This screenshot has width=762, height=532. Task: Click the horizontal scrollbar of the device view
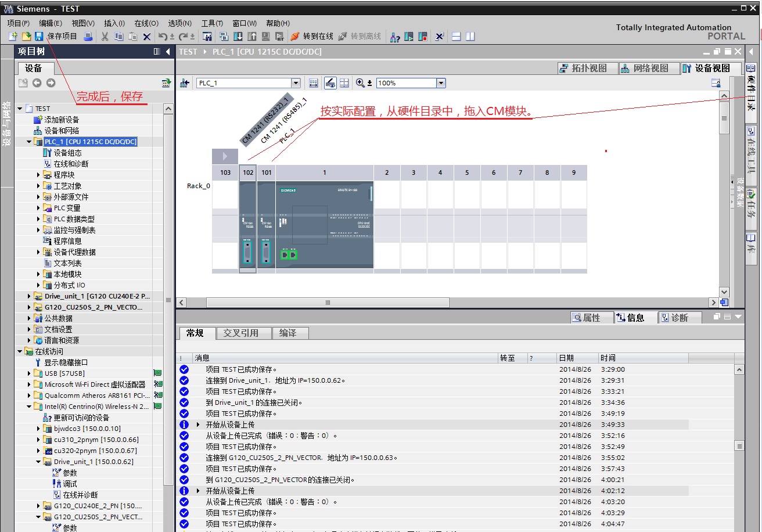tap(328, 303)
